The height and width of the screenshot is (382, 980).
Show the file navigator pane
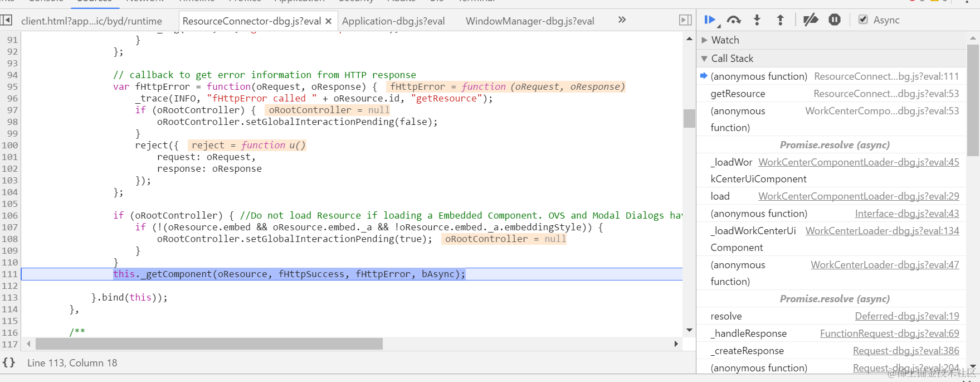6,20
